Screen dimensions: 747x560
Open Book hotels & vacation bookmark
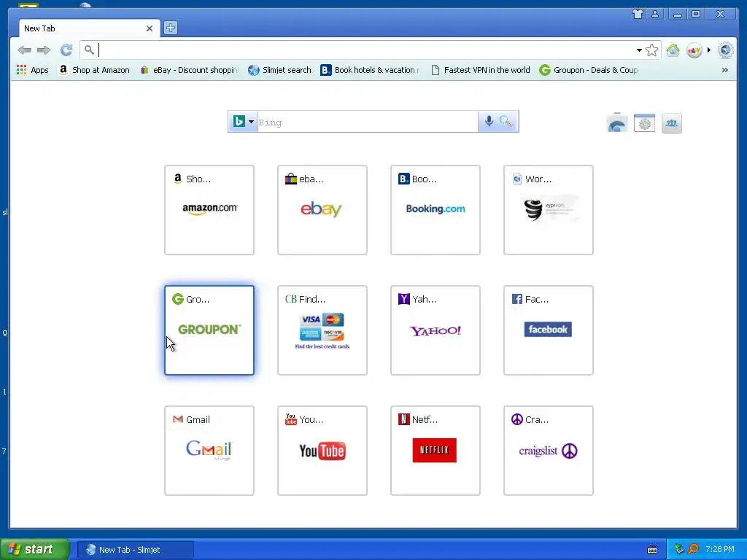click(x=370, y=70)
